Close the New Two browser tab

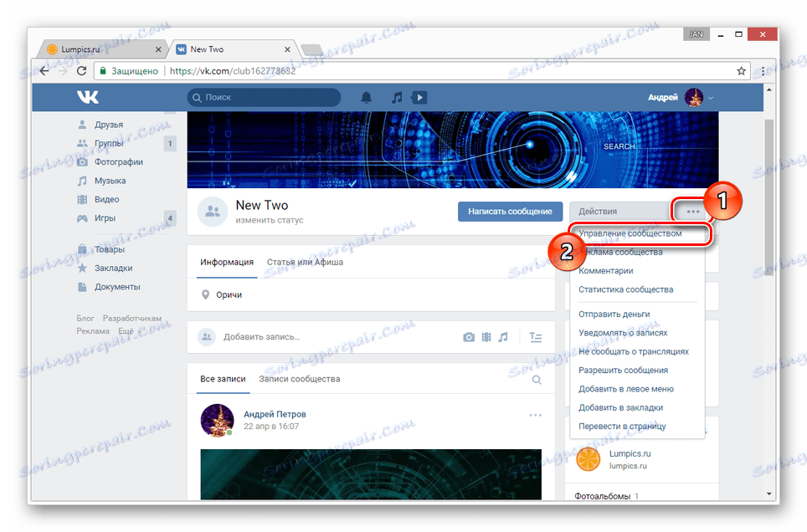[287, 49]
